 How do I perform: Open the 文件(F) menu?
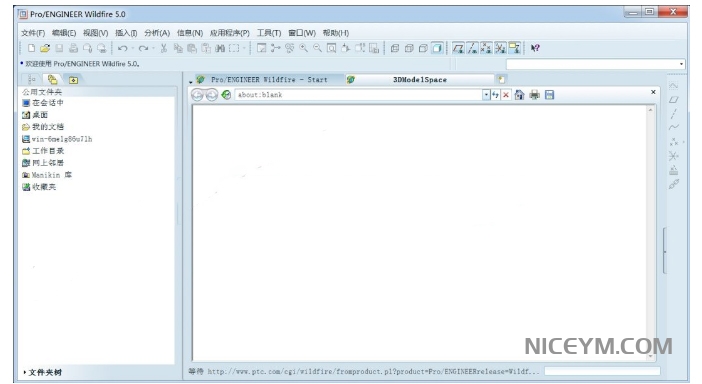click(x=33, y=33)
